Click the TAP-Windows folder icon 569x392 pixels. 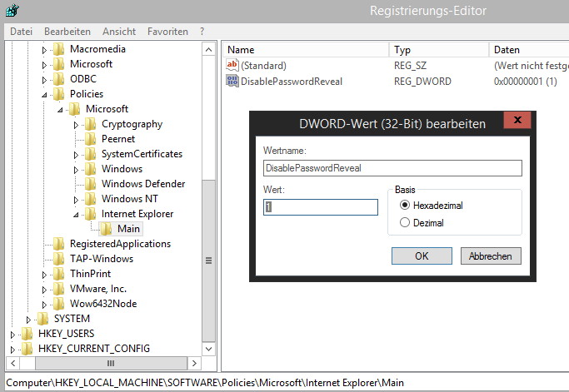pyautogui.click(x=59, y=259)
